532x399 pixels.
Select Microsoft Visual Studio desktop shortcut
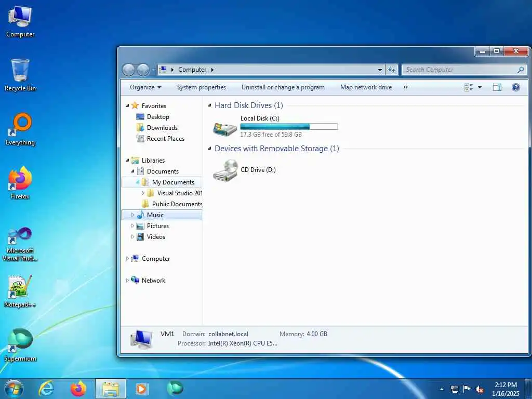(20, 244)
